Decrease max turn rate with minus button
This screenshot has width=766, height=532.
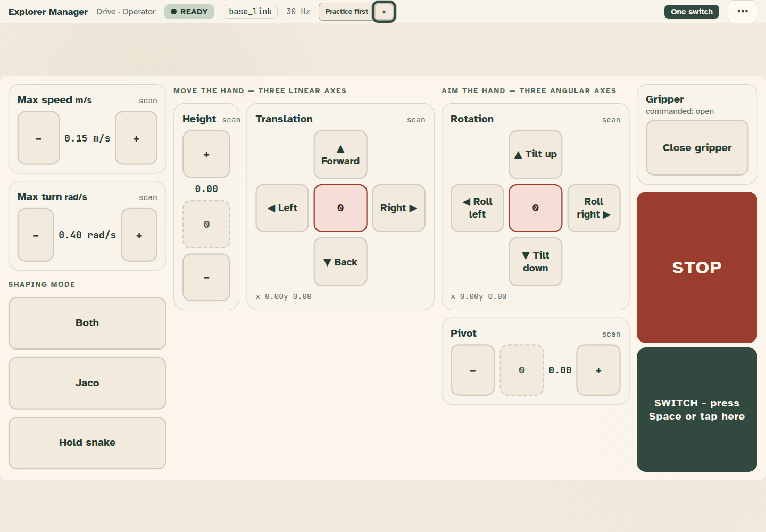coord(36,235)
